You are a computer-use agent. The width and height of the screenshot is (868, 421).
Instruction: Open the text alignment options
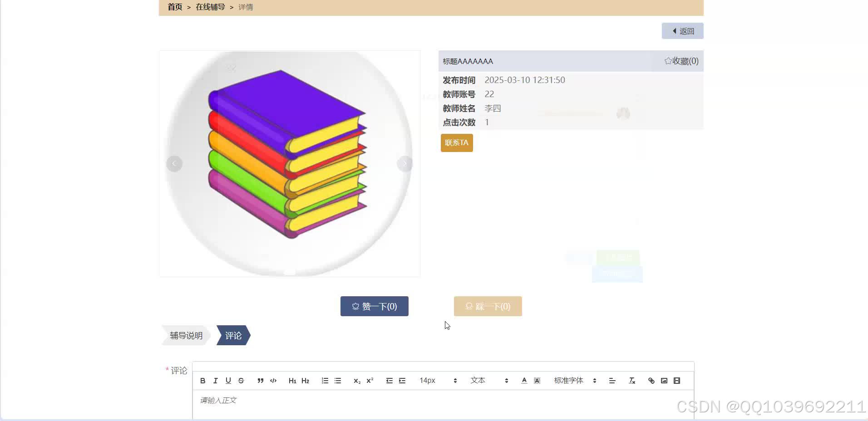[x=612, y=381]
